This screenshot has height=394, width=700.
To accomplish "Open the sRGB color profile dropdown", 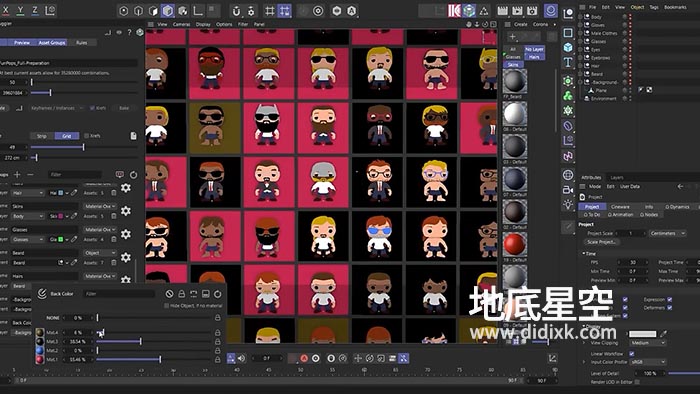I will click(648, 361).
